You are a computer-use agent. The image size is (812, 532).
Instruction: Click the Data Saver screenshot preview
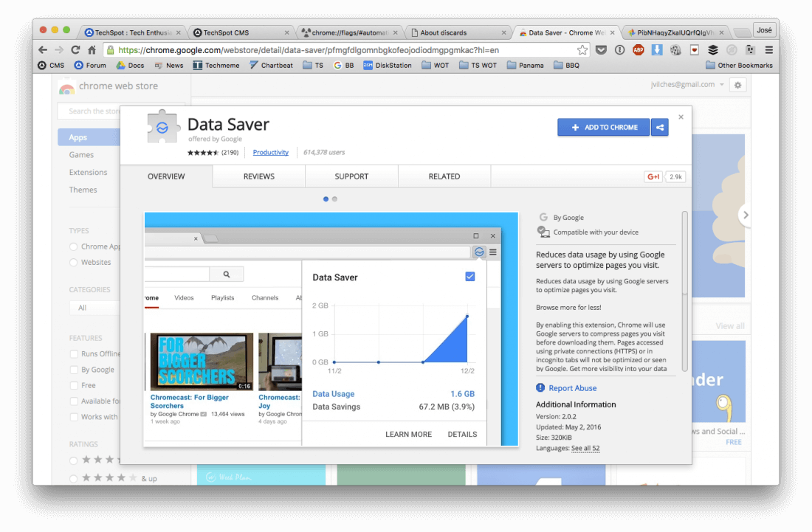(331, 329)
